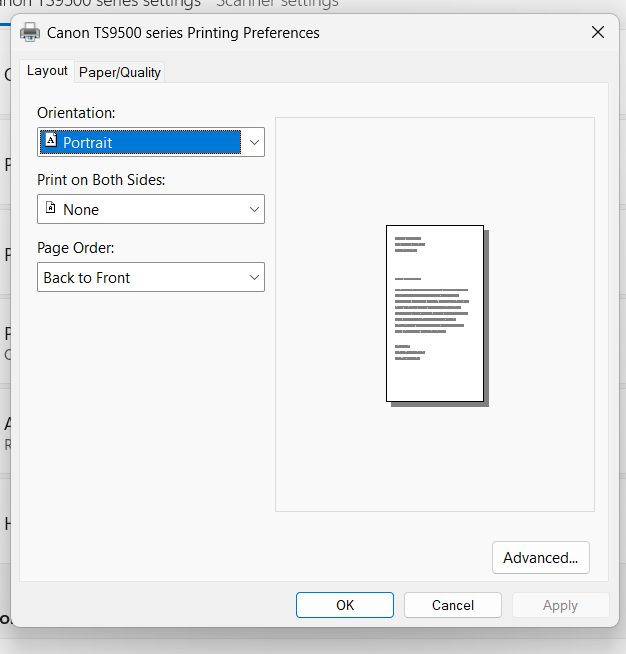Switch to the Paper/Quality tab
626x654 pixels.
pyautogui.click(x=120, y=73)
